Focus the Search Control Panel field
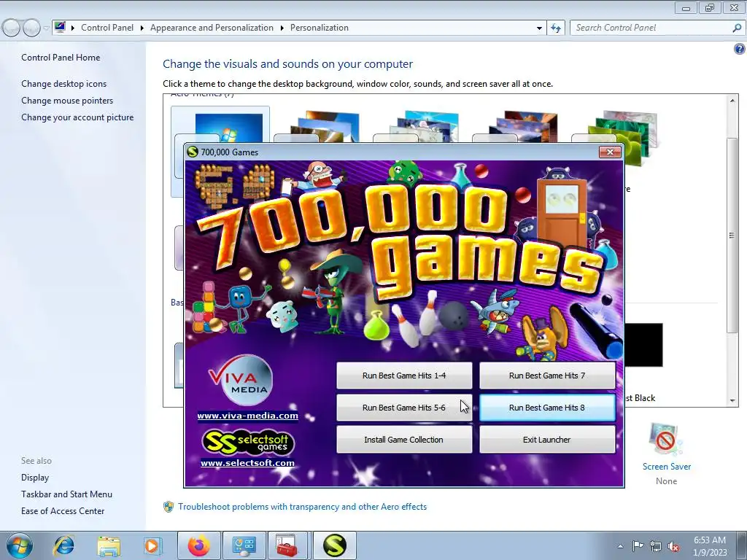 (x=651, y=28)
